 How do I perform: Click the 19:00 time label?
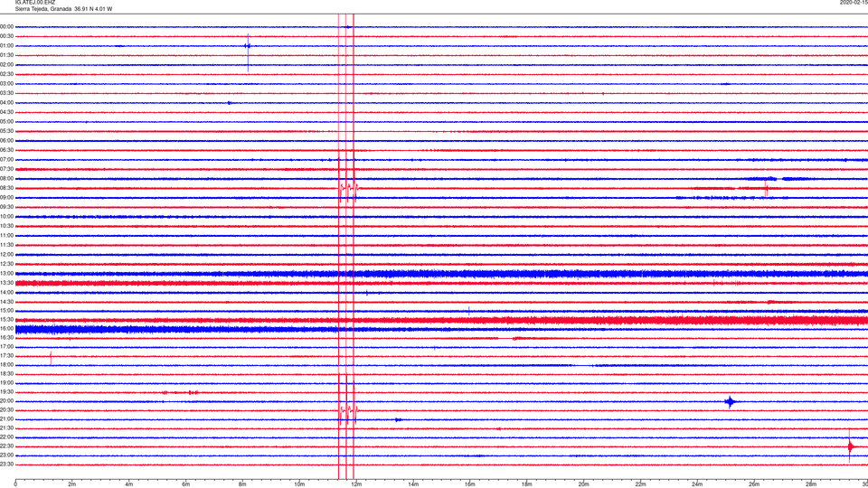pos(6,383)
